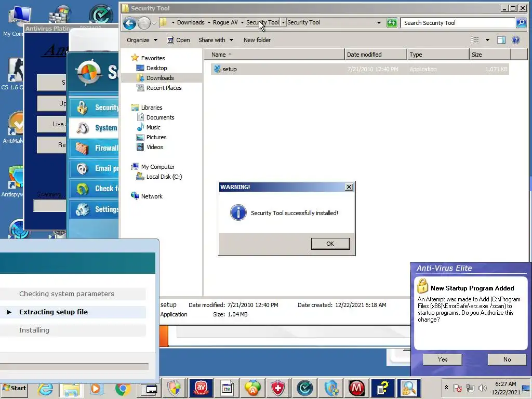
Task: Toggle the preview pane icon
Action: 501,40
